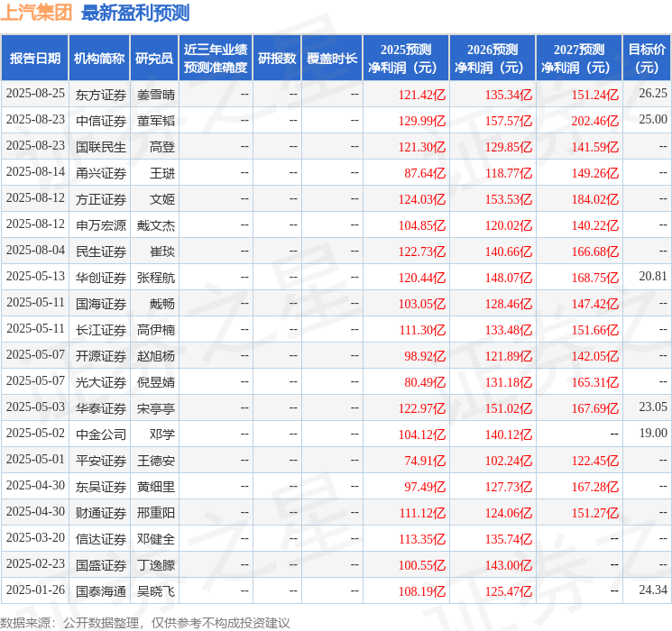
Task: Click the 国泰海通 institution cell
Action: click(101, 591)
